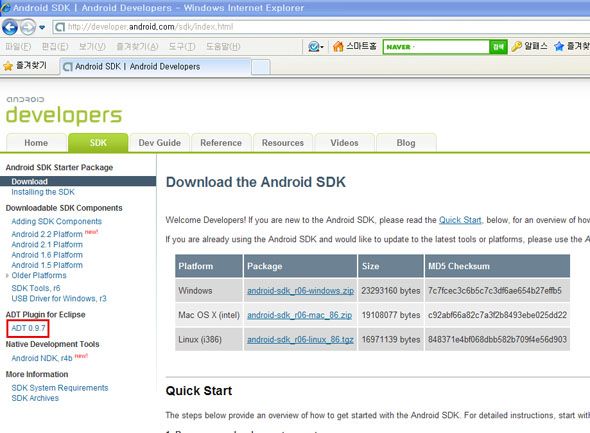Go to the Home navigation tab
The image size is (590, 433).
pos(36,143)
